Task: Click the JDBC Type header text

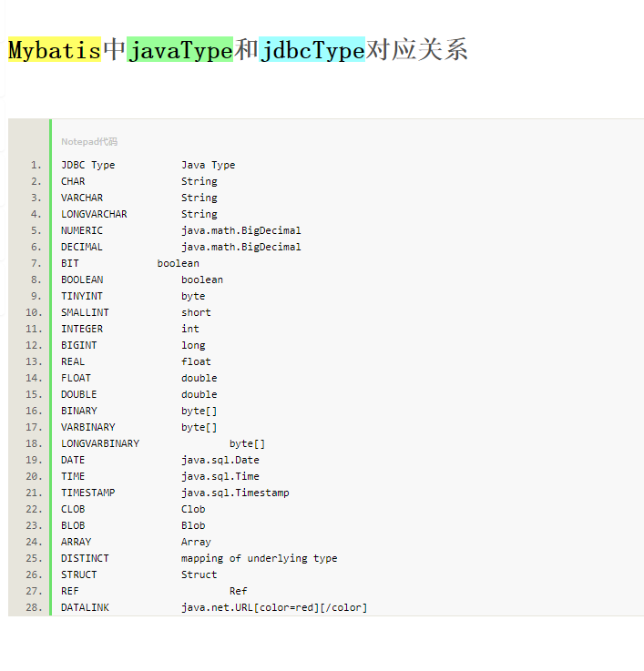Action: click(87, 165)
